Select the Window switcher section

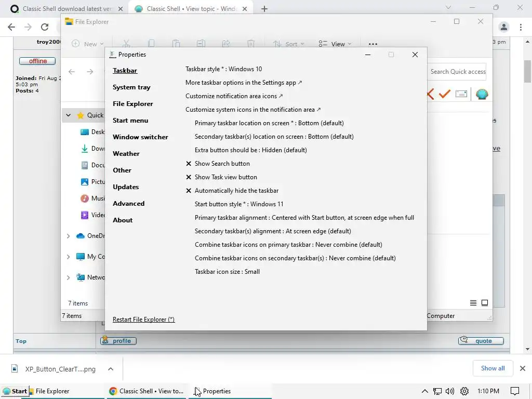click(140, 137)
